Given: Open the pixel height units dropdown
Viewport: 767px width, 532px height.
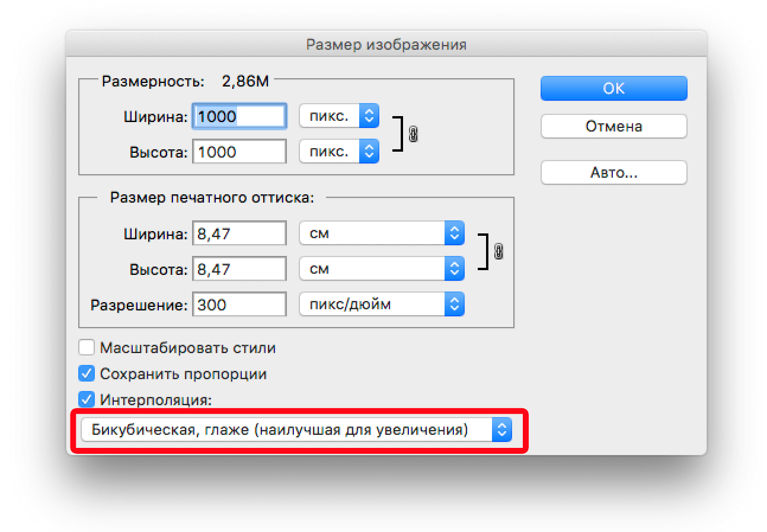Looking at the screenshot, I should click(339, 152).
